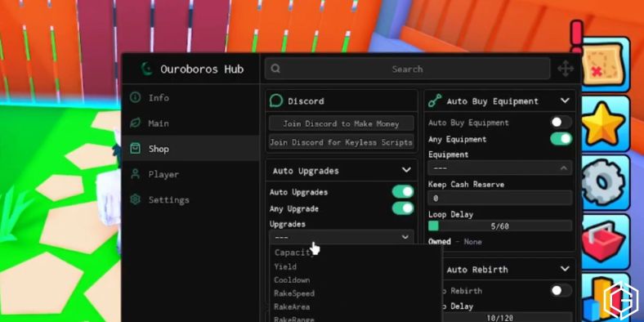Screen dimensions: 644x322
Task: Click the move window arrows icon
Action: click(x=566, y=69)
